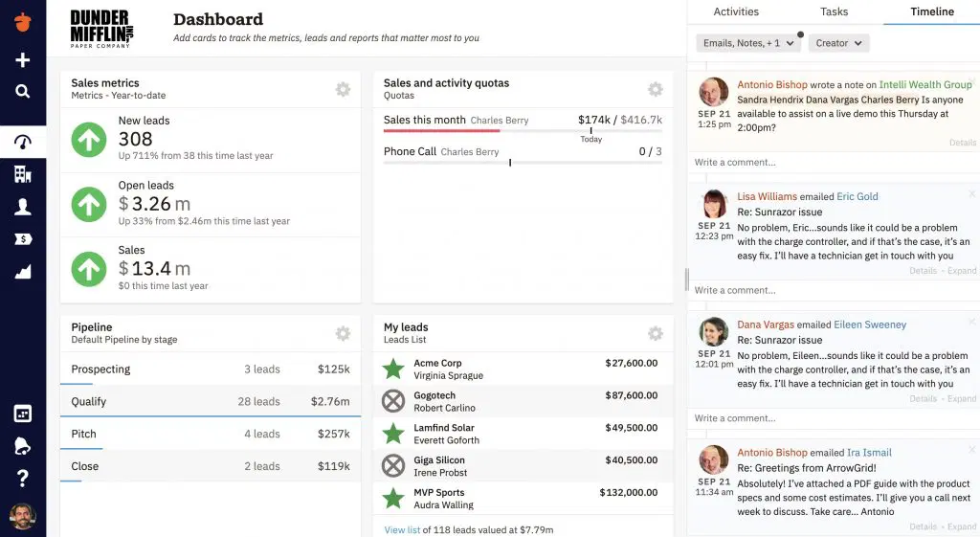
Task: Open search from the sidebar magnifier icon
Action: 23,92
